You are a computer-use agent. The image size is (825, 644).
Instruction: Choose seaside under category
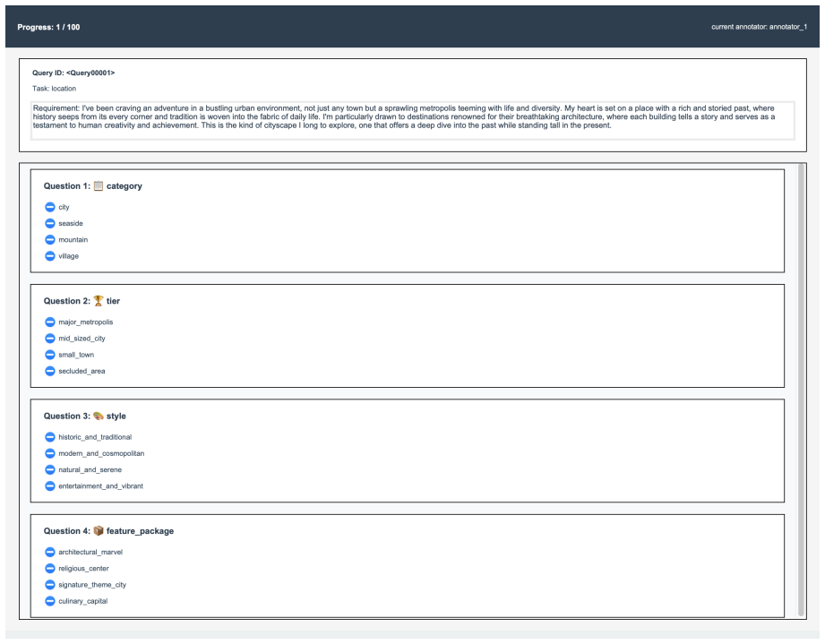[x=50, y=224]
